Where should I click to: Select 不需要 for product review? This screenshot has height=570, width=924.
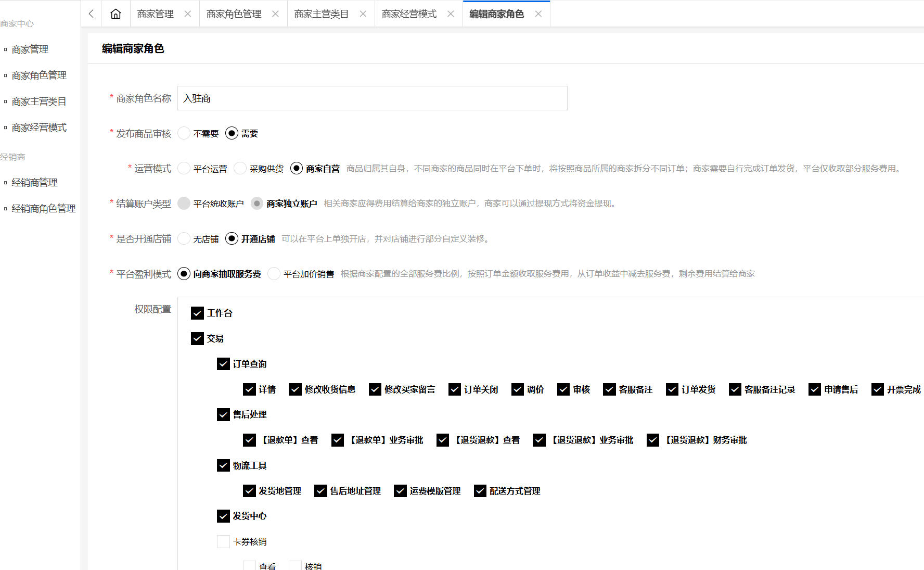point(184,134)
